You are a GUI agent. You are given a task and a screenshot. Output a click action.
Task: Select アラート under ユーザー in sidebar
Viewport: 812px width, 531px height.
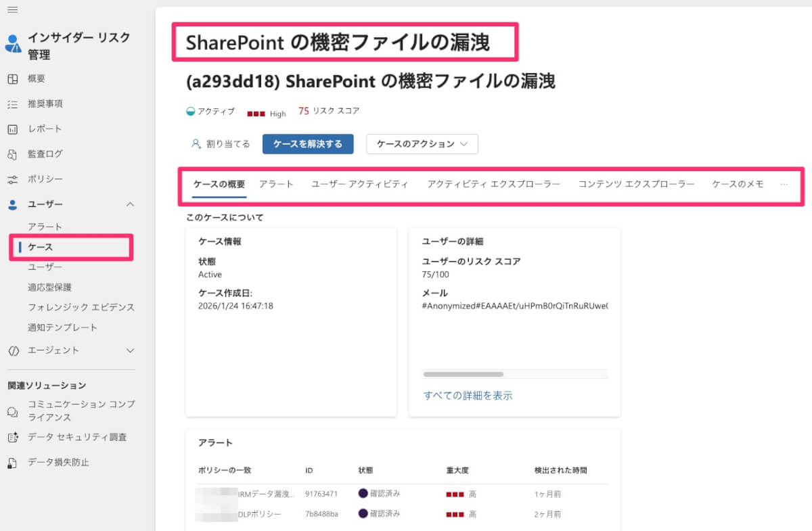pyautogui.click(x=45, y=227)
